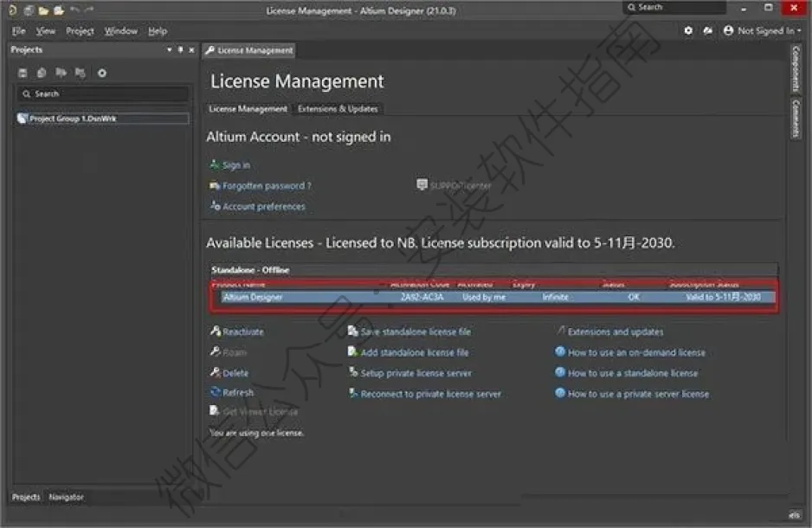The width and height of the screenshot is (812, 528).
Task: Select Project Group 1.DsnWrk item
Action: click(102, 119)
